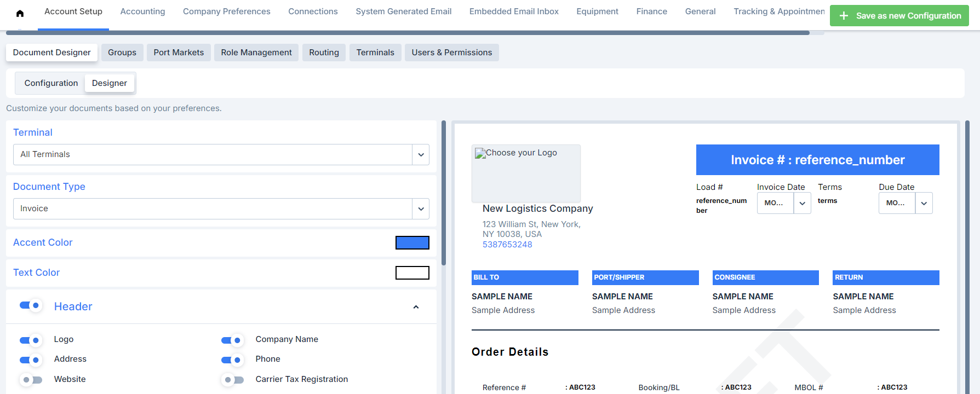This screenshot has width=980, height=394.
Task: Go to the Connections tab
Action: (x=313, y=11)
